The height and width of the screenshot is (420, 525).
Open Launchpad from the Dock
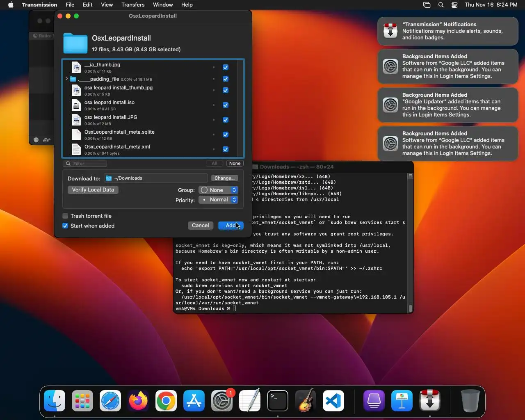(x=82, y=401)
